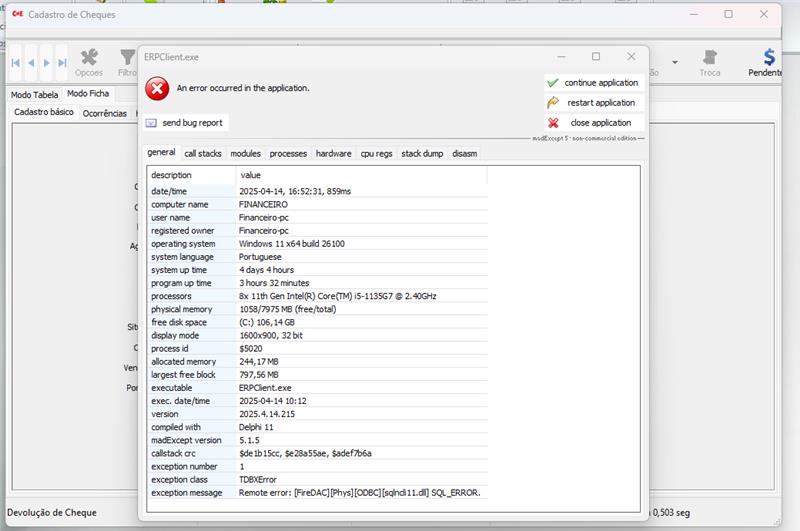Click send bug report
This screenshot has width=800, height=531.
pos(184,122)
